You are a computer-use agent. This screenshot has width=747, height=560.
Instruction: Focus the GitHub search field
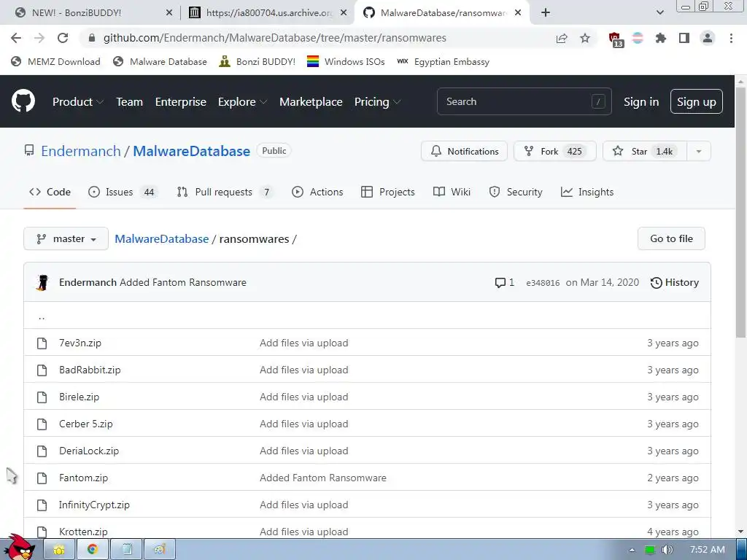[x=524, y=101]
